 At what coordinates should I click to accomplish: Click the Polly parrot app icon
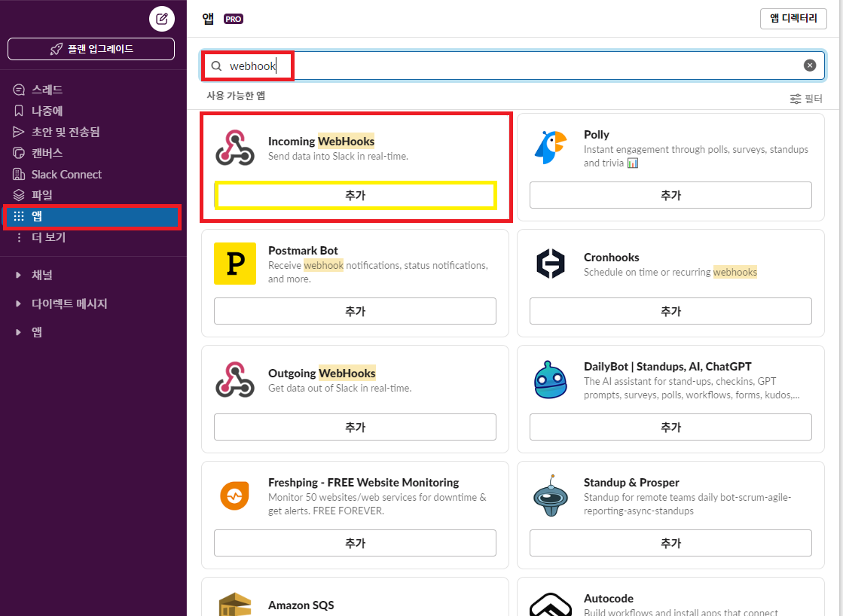pos(551,148)
